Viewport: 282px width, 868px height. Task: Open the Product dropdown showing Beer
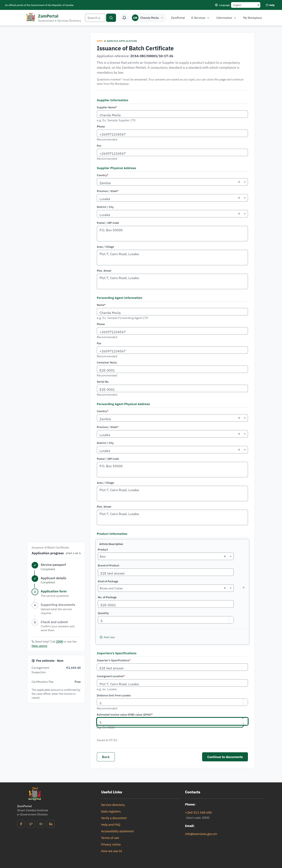tap(166, 556)
